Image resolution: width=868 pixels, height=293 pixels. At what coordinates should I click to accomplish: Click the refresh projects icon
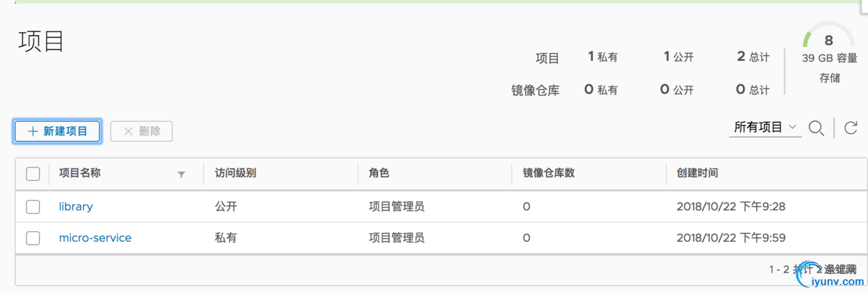850,128
